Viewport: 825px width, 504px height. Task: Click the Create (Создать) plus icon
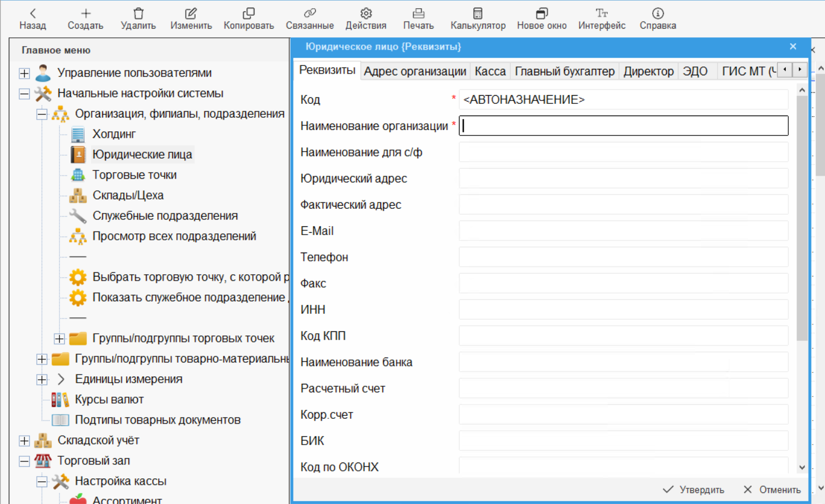click(x=85, y=13)
